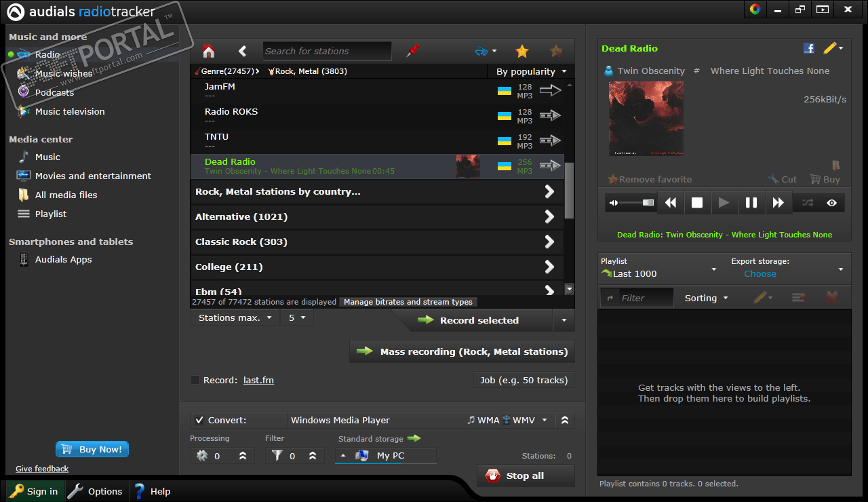Pause the current stream
868x502 pixels.
click(751, 203)
